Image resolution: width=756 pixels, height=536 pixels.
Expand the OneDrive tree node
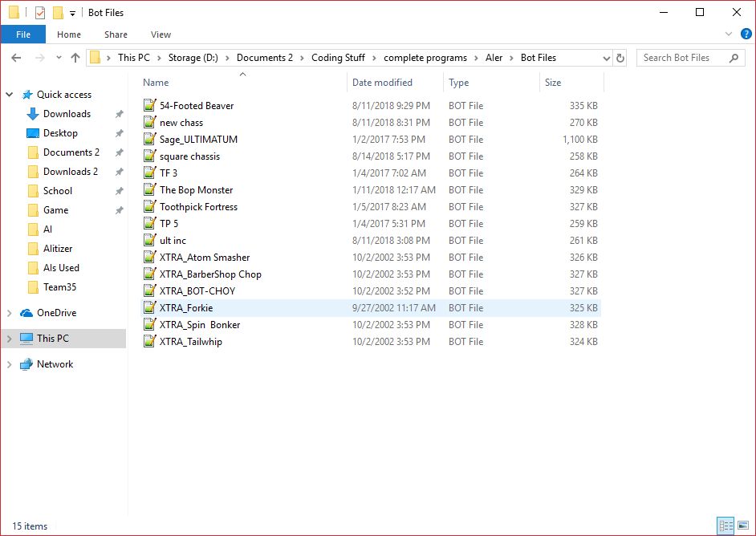click(9, 313)
